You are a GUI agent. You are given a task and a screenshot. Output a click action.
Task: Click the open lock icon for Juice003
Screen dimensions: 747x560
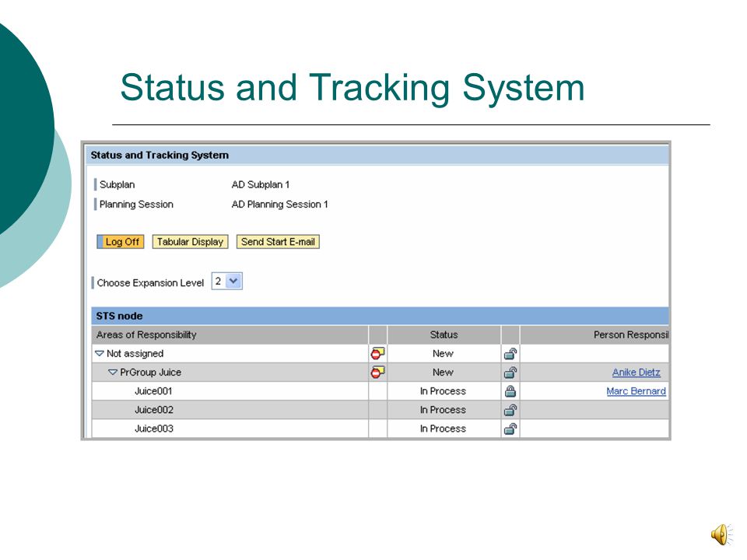(x=510, y=429)
